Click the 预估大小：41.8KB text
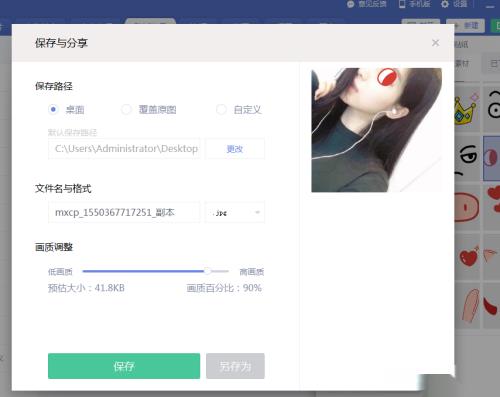 pos(86,288)
